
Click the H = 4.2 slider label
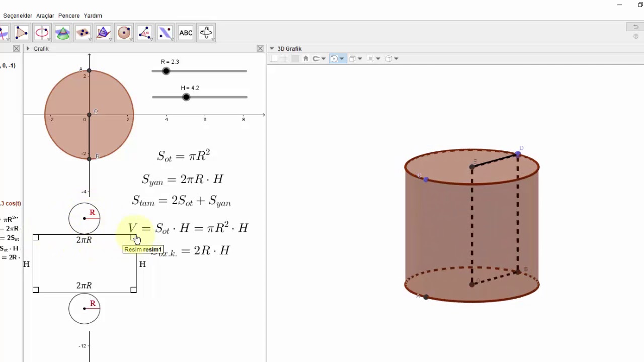pos(190,88)
